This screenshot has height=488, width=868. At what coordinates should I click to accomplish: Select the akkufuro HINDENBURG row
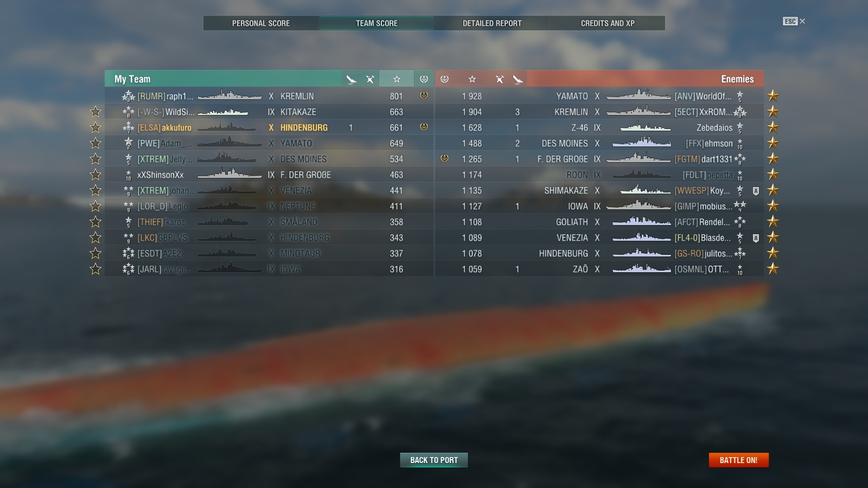270,127
